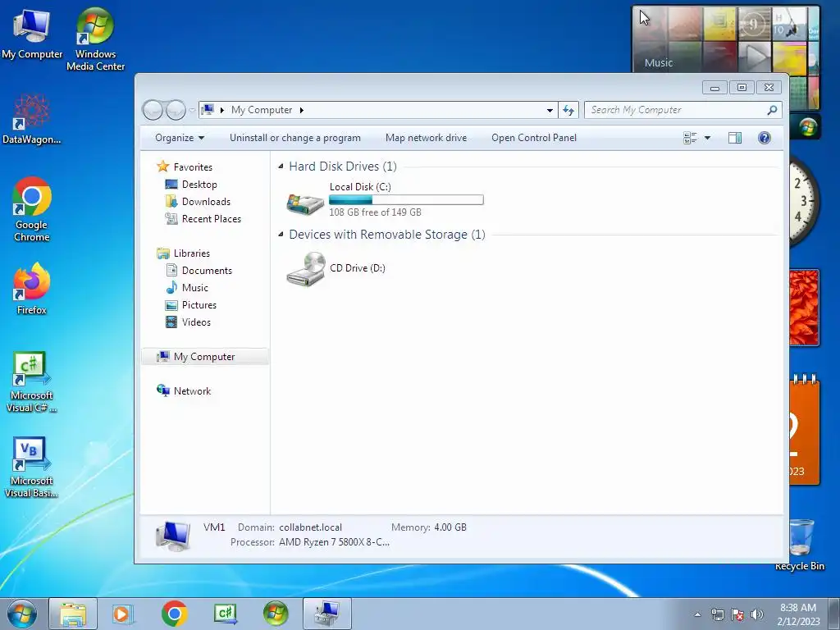Click the 108 GB free of 149 GB text

click(375, 212)
